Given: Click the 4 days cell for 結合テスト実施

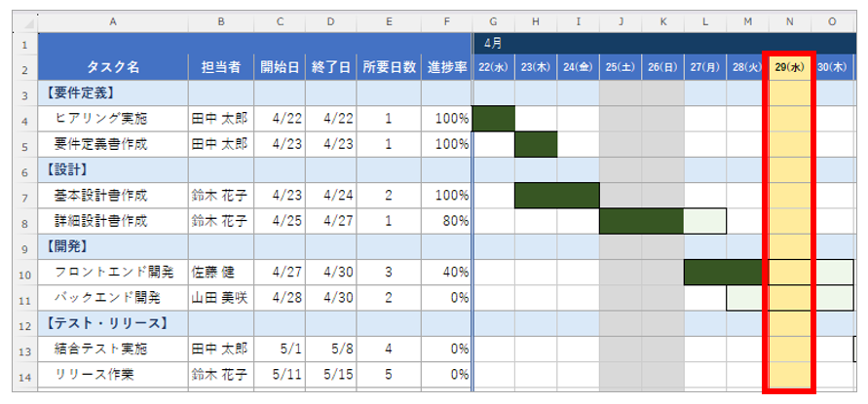Looking at the screenshot, I should (x=389, y=349).
